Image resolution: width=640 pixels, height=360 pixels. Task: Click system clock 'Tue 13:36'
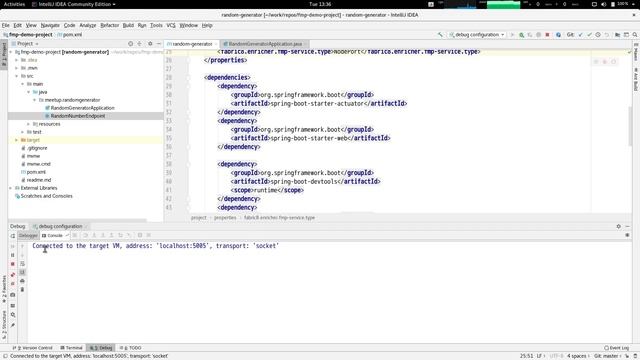(x=320, y=4)
